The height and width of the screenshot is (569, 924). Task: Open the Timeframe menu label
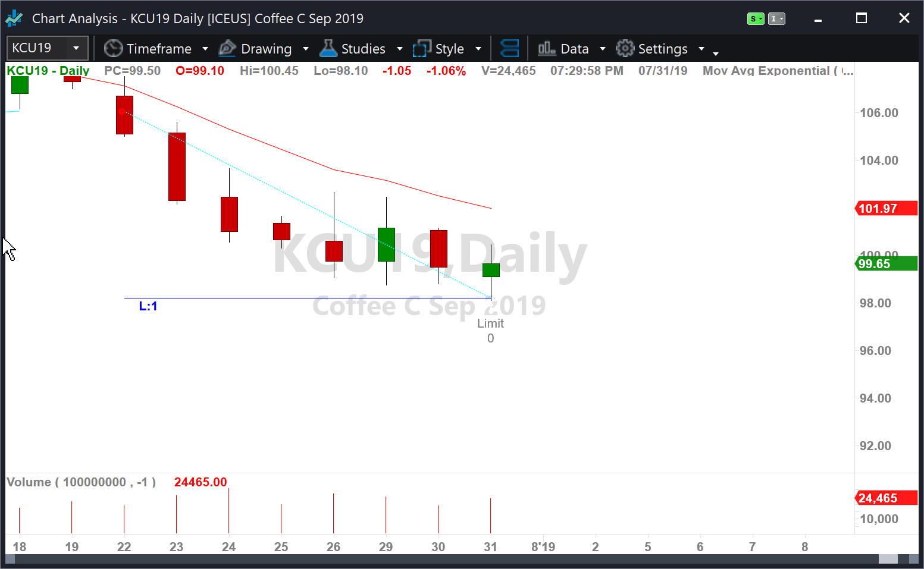tap(159, 49)
